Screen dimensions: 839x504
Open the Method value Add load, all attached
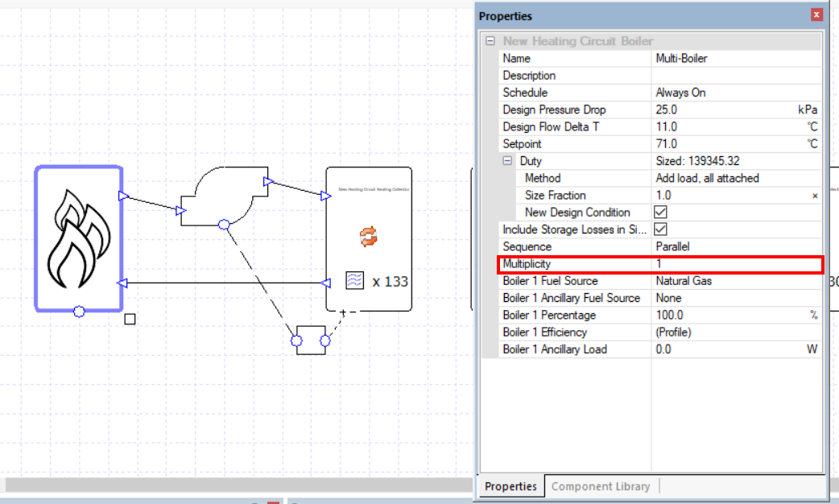(736, 178)
